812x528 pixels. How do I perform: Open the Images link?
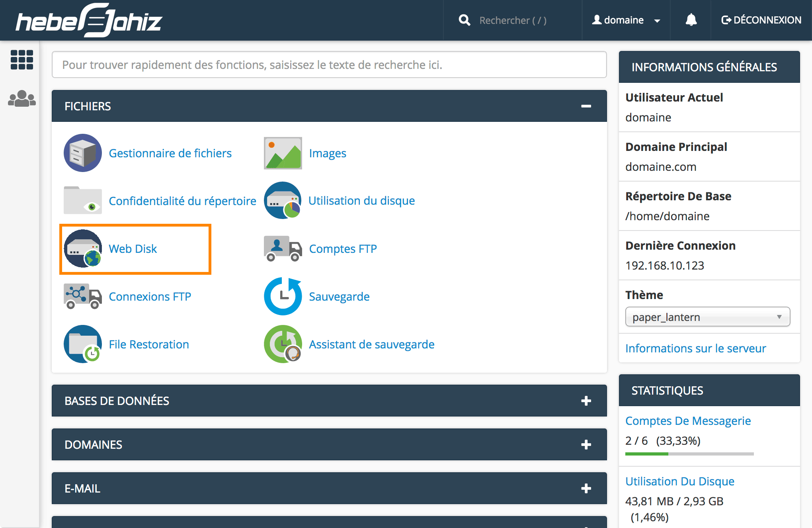(328, 153)
